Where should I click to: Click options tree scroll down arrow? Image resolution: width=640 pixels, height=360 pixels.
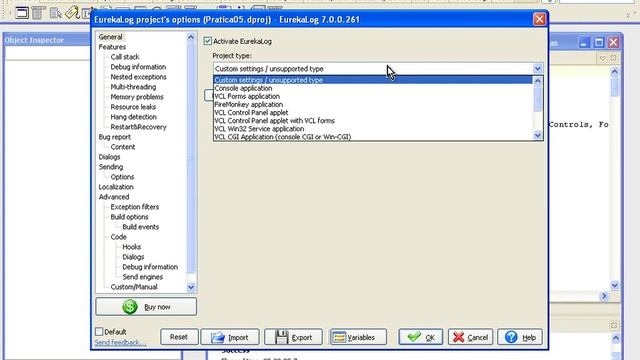click(191, 287)
